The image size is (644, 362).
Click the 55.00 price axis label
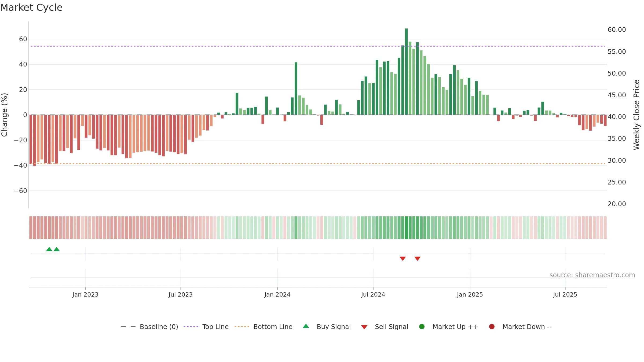click(617, 51)
